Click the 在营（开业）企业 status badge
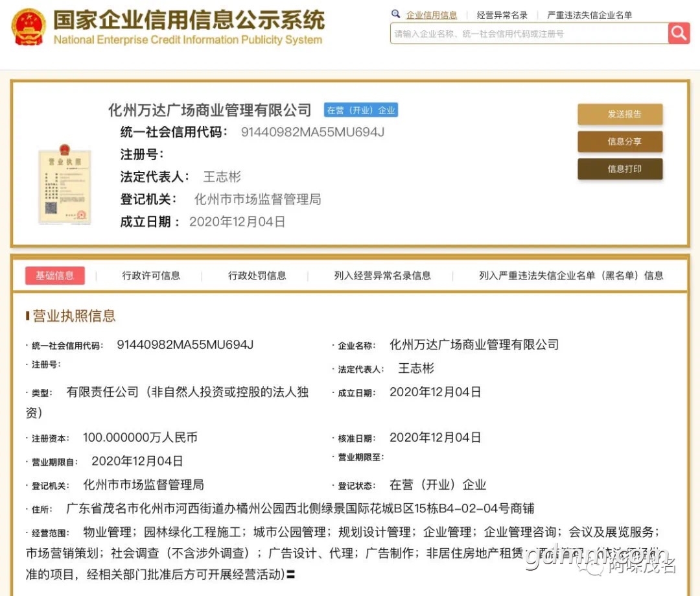This screenshot has width=700, height=596. (x=361, y=110)
